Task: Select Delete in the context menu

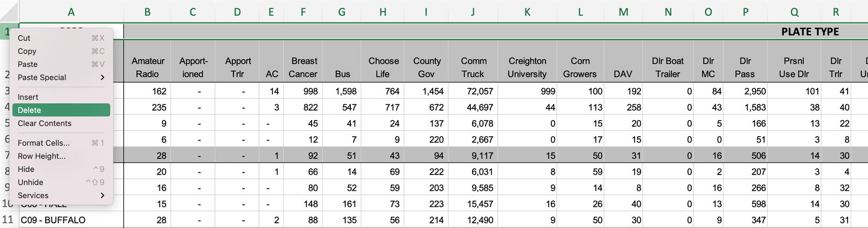Action: coord(61,110)
